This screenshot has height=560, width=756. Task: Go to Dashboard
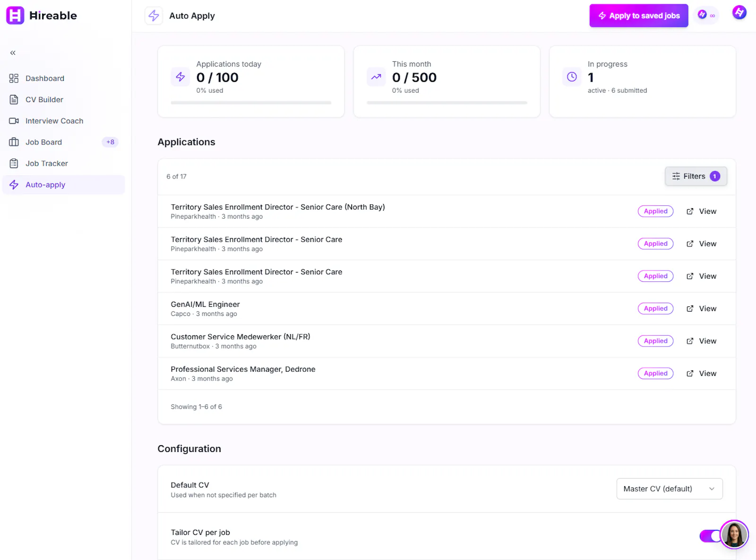coord(63,78)
